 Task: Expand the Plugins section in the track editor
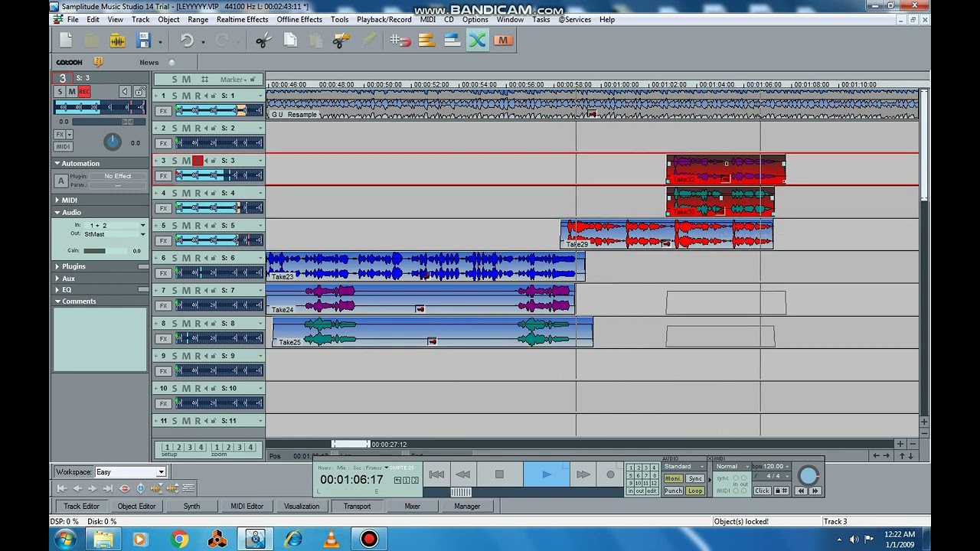click(x=57, y=266)
